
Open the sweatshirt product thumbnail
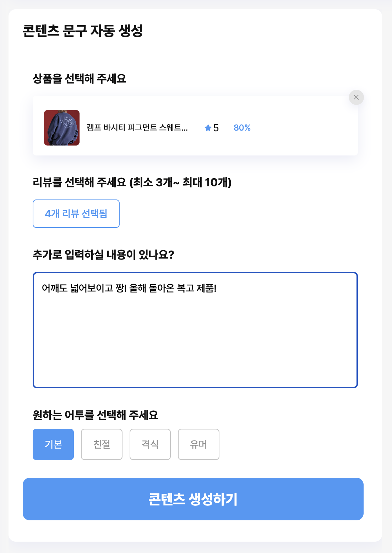point(62,128)
